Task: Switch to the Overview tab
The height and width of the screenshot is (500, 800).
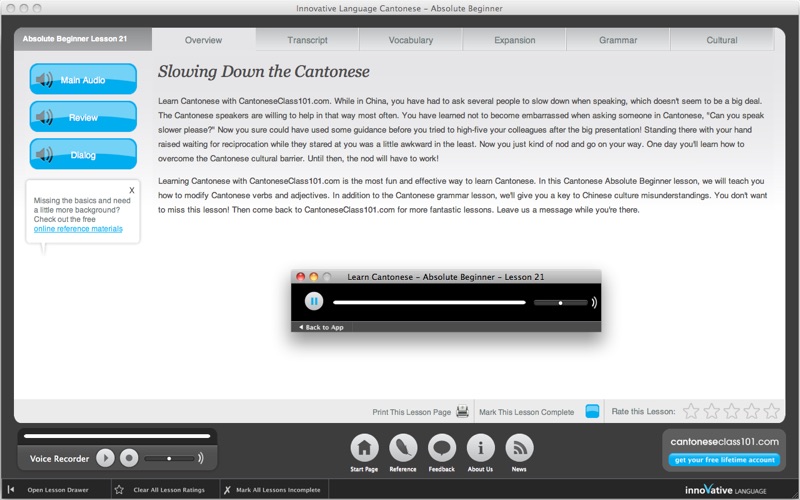Action: click(204, 40)
